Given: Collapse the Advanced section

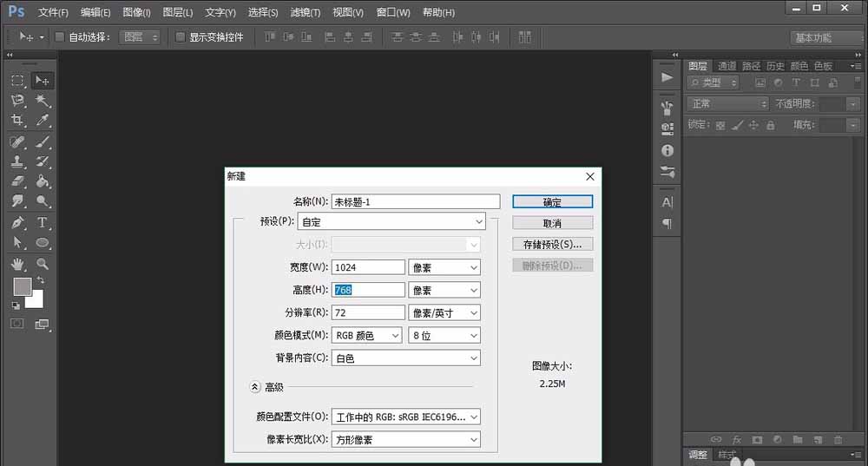Looking at the screenshot, I should tap(254, 387).
